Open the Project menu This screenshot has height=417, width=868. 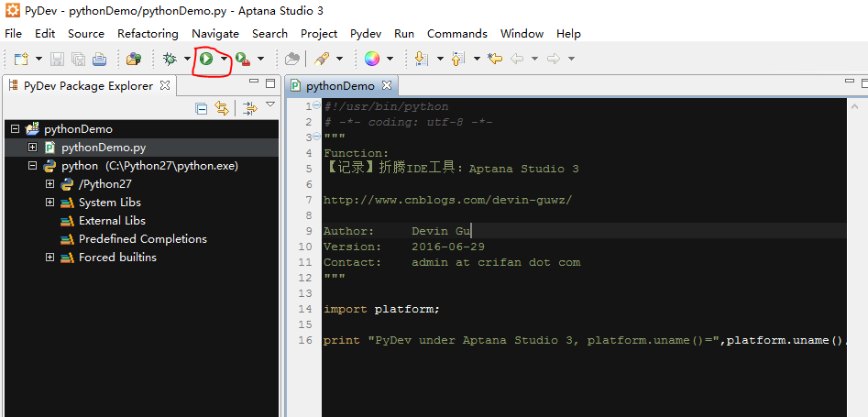pos(319,34)
